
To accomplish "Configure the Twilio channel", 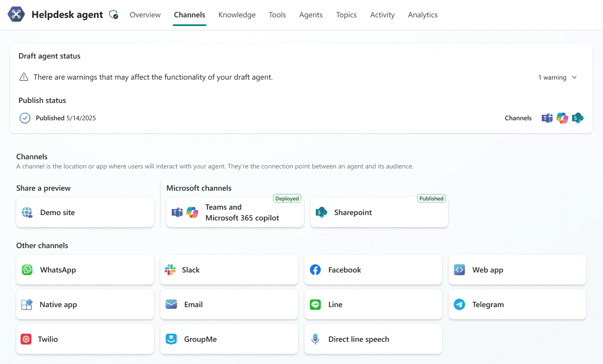I will pyautogui.click(x=85, y=339).
